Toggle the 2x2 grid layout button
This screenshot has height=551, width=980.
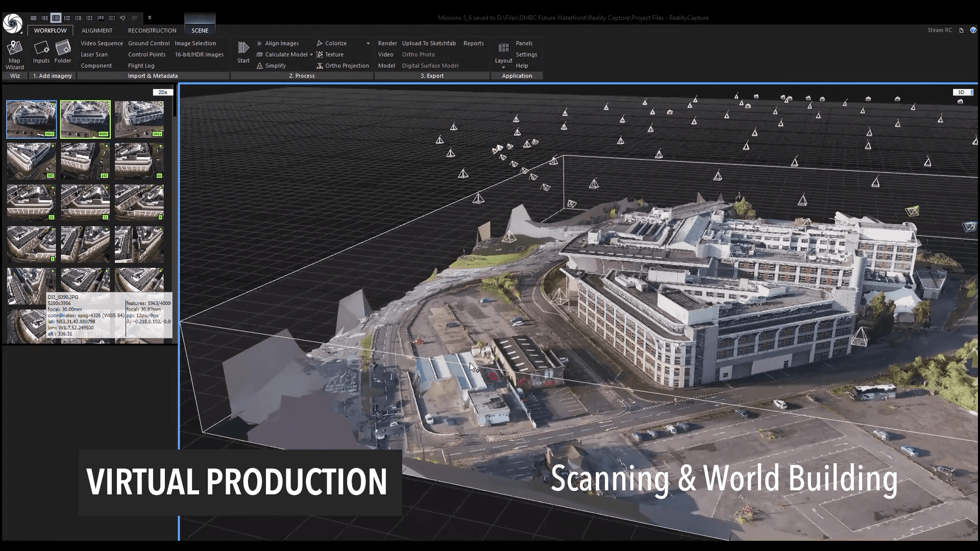[x=89, y=18]
